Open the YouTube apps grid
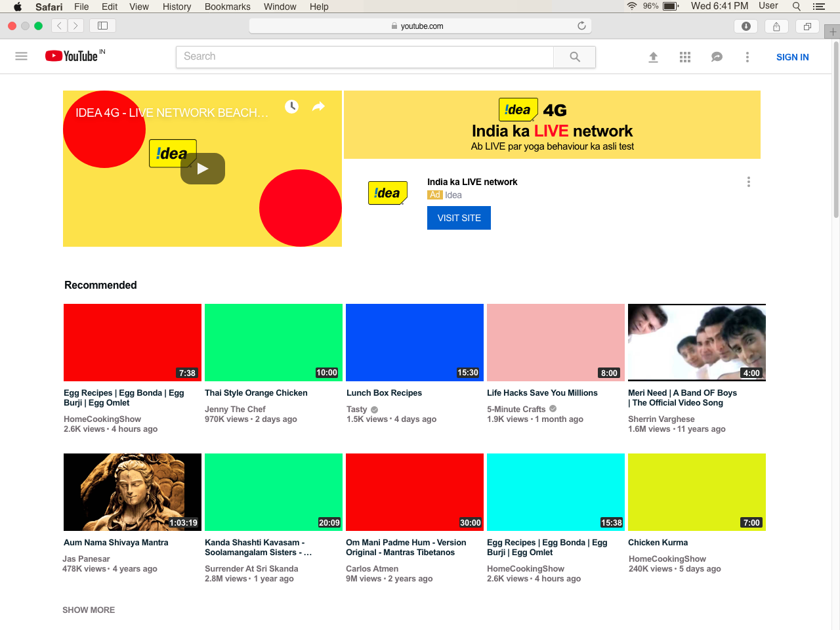Image resolution: width=840 pixels, height=630 pixels. (x=684, y=57)
